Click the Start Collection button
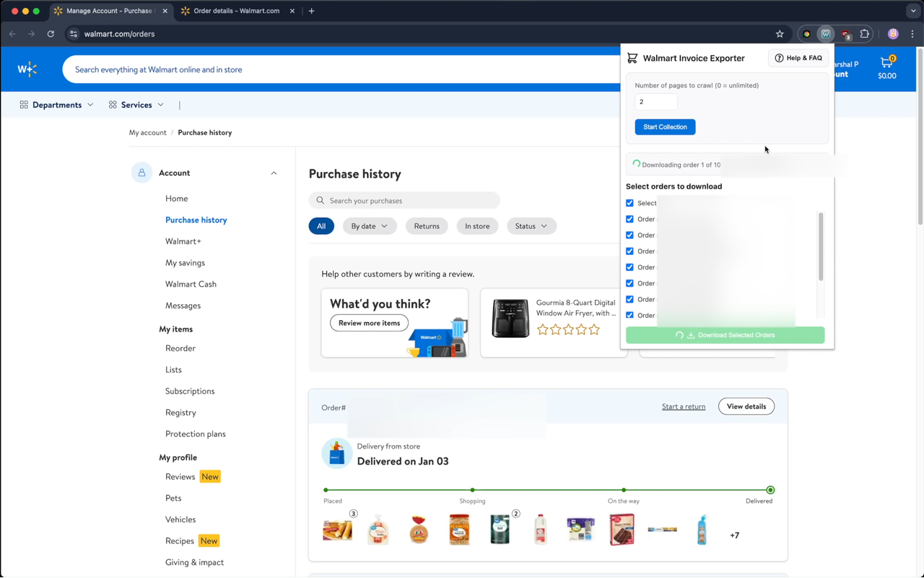This screenshot has width=924, height=578. (x=665, y=126)
